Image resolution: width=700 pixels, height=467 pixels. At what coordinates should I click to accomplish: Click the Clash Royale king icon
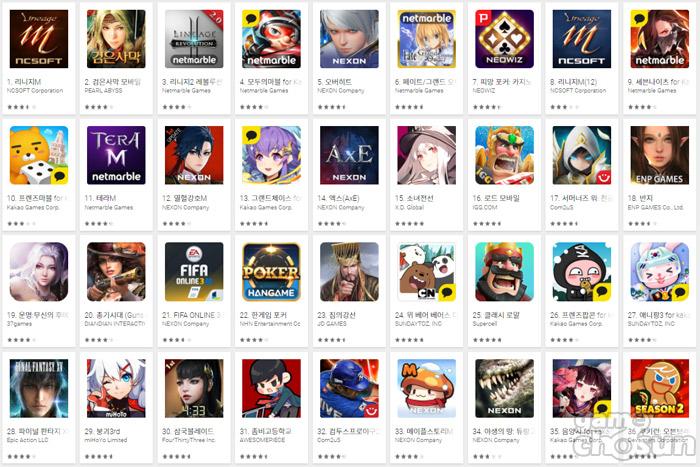click(x=504, y=272)
